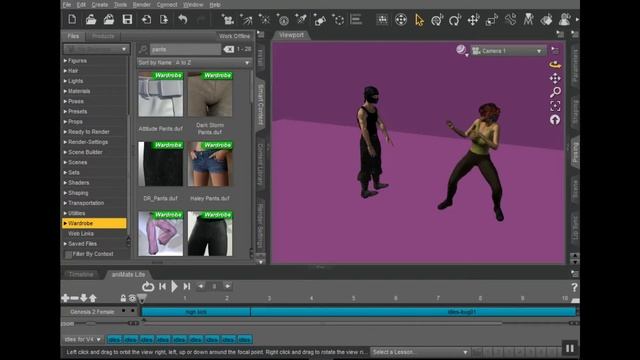This screenshot has width=640, height=360.
Task: Open the Web Links entry
Action: coord(81,233)
